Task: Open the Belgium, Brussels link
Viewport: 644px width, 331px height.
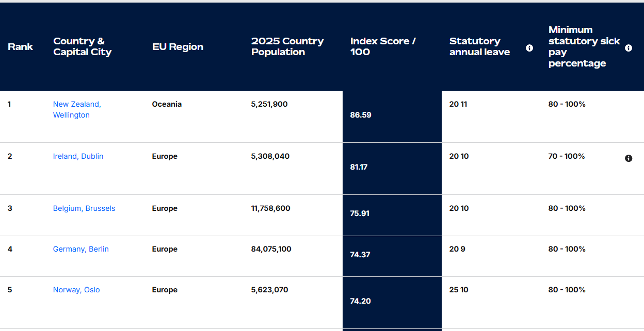Action: click(x=84, y=208)
